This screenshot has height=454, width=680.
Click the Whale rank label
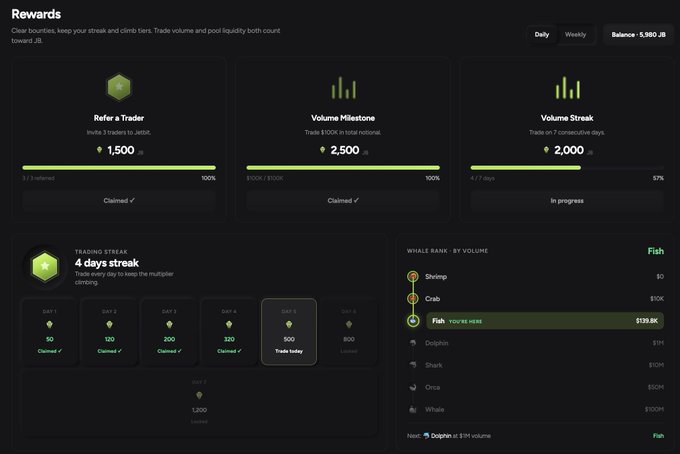coord(435,409)
